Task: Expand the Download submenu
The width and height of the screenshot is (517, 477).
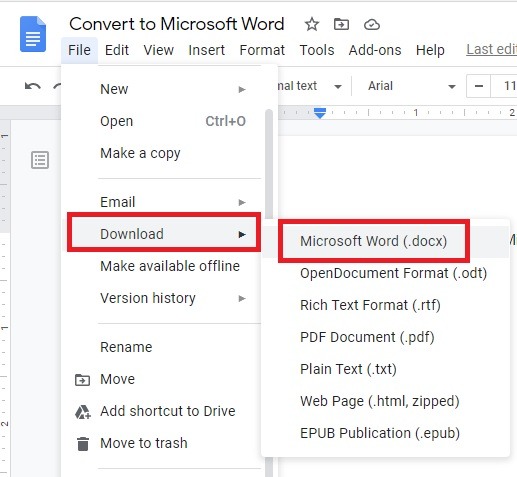Action: (163, 234)
